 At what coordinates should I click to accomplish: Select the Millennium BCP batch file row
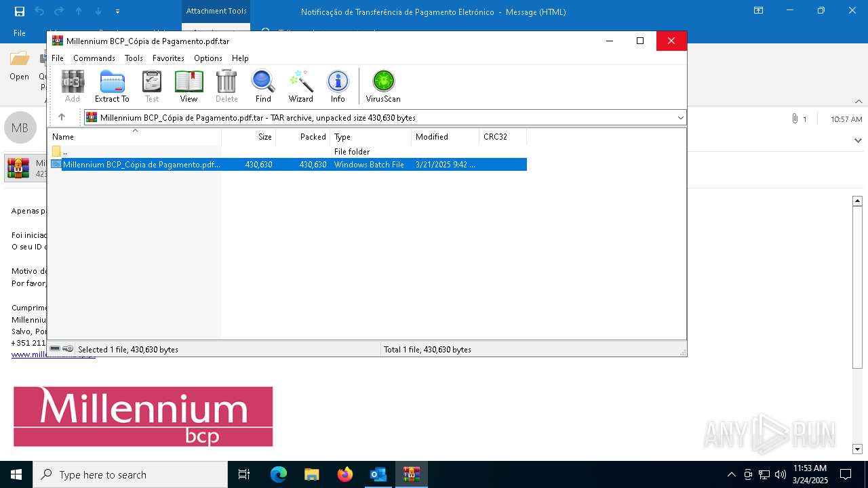[x=288, y=164]
